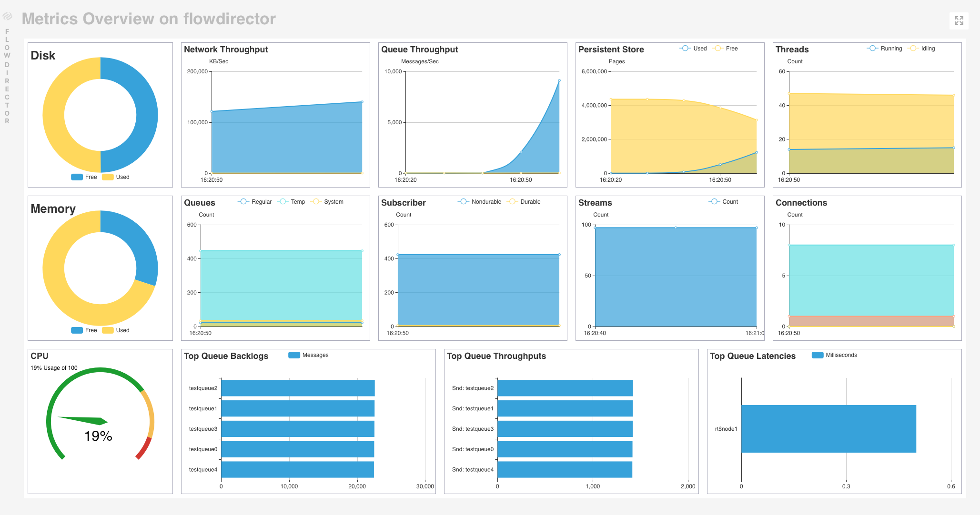980x515 pixels.
Task: Toggle Temp queues legend marker
Action: pyautogui.click(x=283, y=202)
